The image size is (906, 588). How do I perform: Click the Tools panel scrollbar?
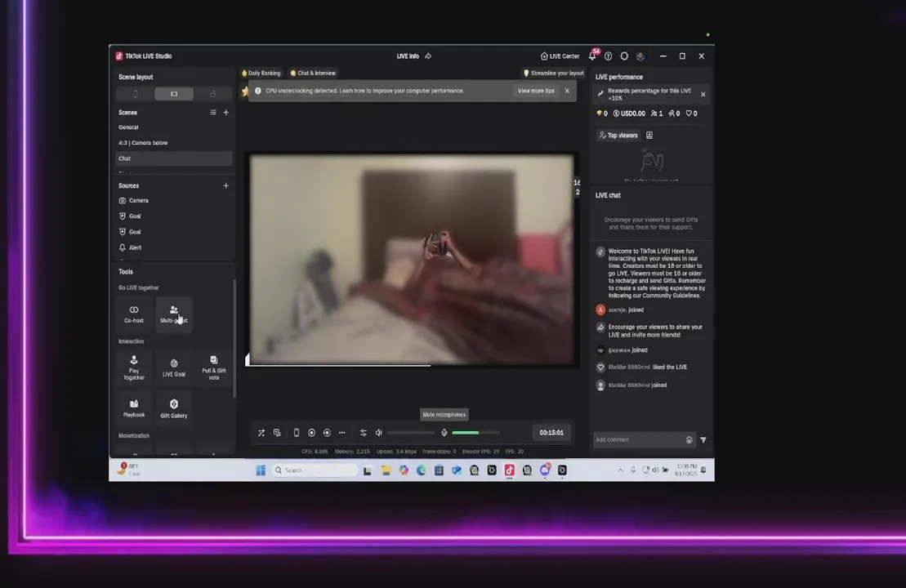tap(234, 340)
